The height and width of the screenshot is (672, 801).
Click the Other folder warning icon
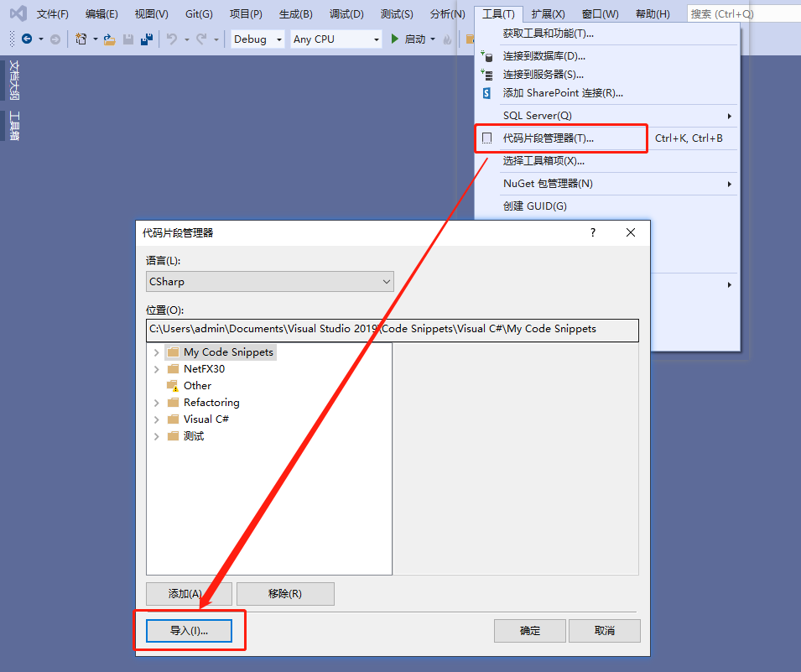[x=173, y=386]
